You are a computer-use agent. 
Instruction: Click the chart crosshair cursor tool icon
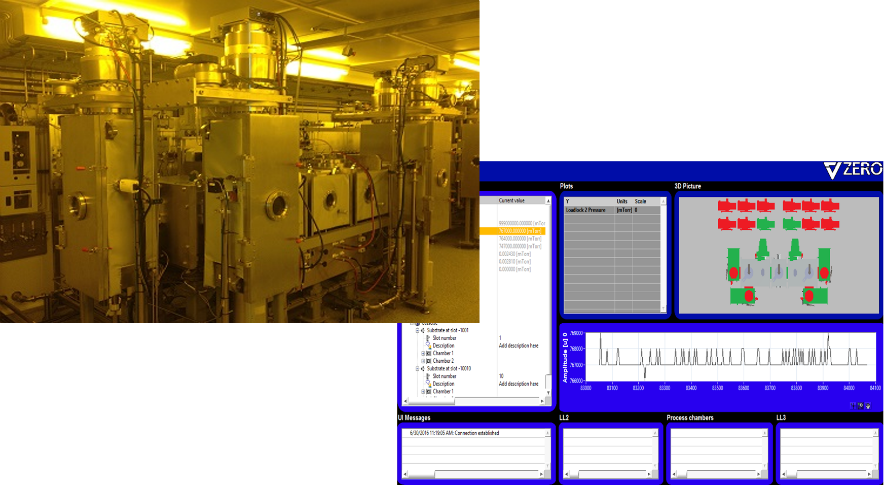point(853,405)
